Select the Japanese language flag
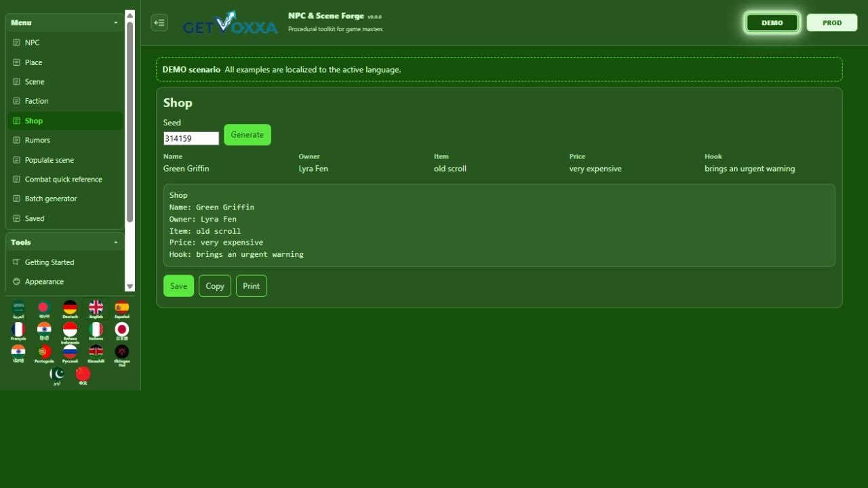Screen dimensions: 868x488 pos(121,331)
